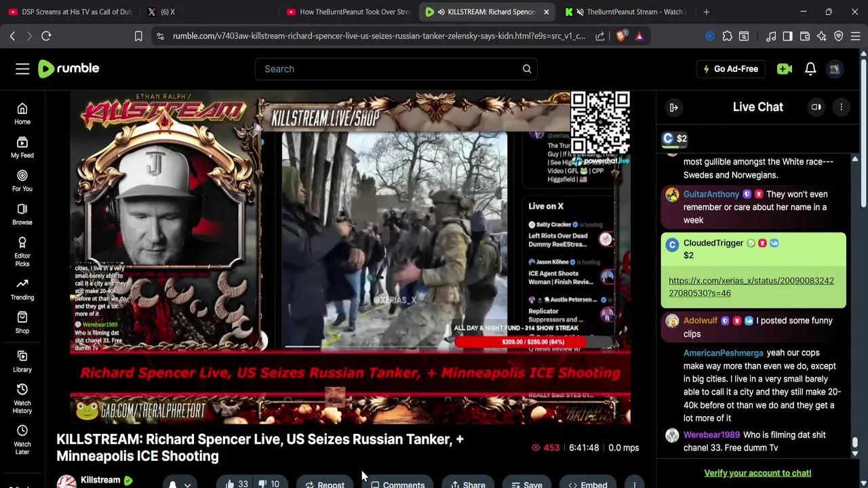Viewport: 868px width, 488px height.
Task: Open Library in sidebar
Action: [22, 361]
